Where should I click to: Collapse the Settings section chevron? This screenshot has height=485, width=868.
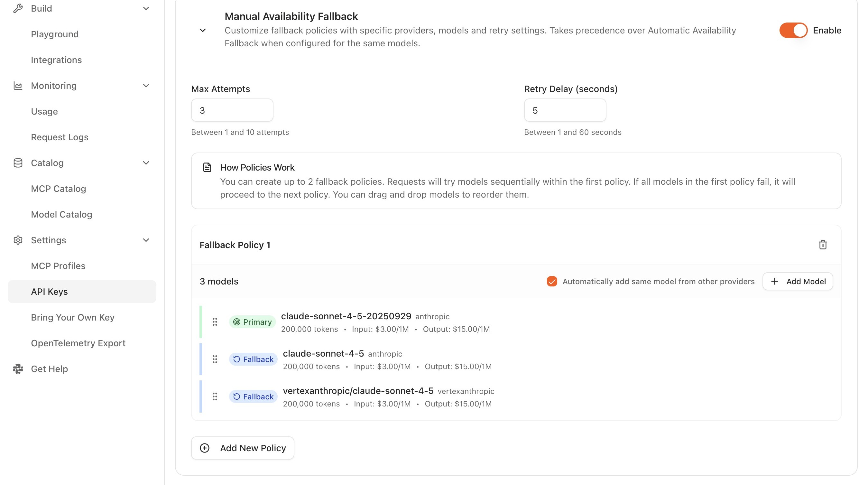click(146, 240)
